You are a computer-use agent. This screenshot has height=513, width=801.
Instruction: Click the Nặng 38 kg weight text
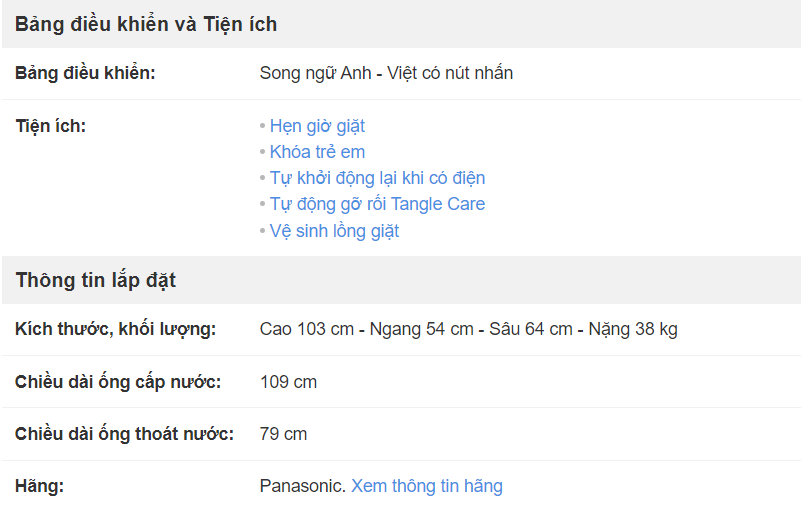pos(633,329)
